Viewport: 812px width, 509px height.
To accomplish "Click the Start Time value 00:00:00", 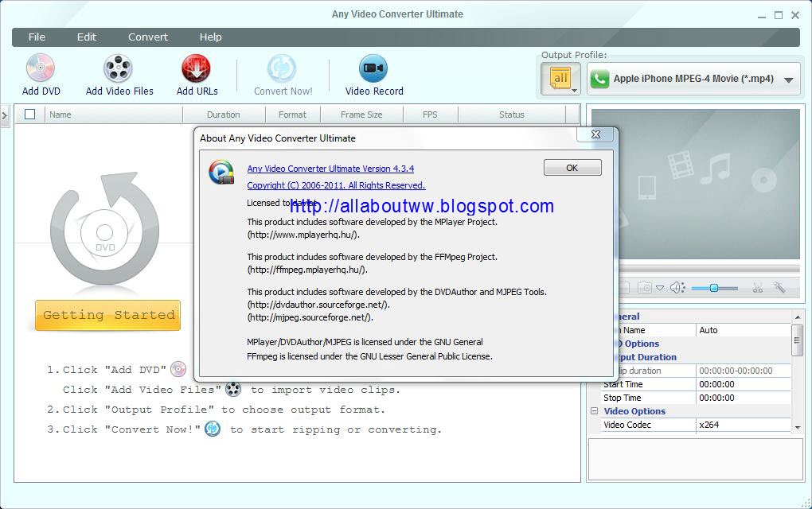I will (743, 384).
